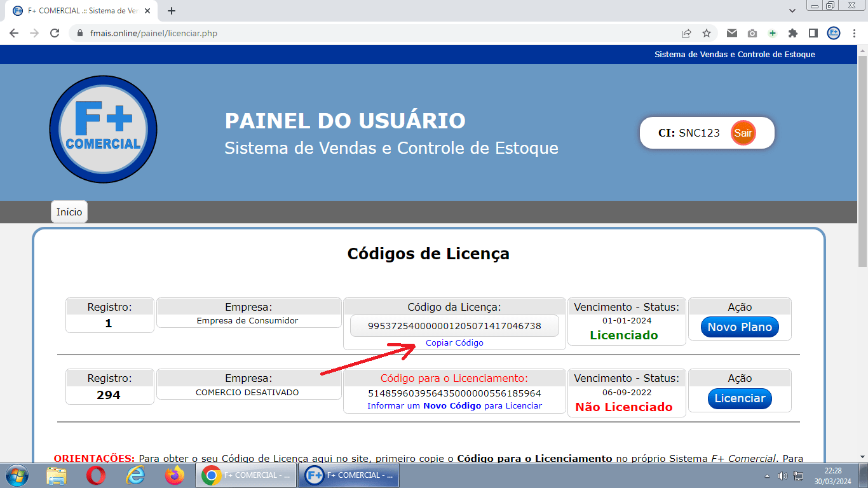Click registro number 294

coord(109,395)
